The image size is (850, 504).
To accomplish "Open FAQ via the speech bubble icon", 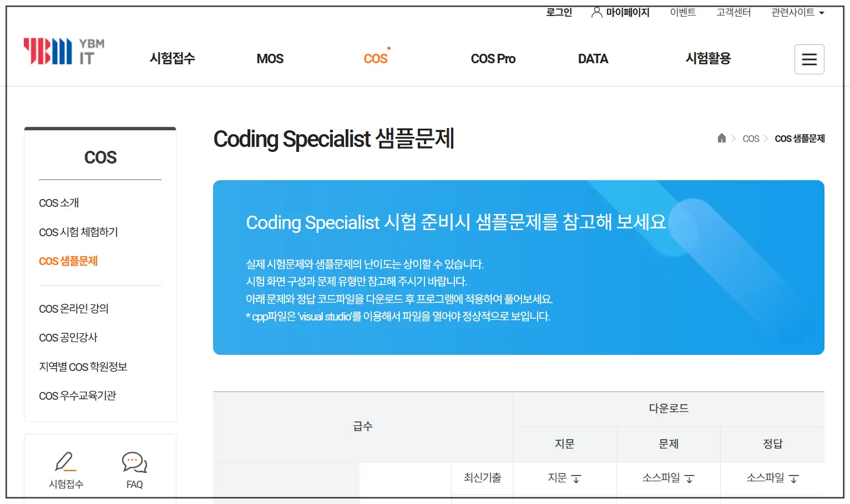I will tap(134, 462).
